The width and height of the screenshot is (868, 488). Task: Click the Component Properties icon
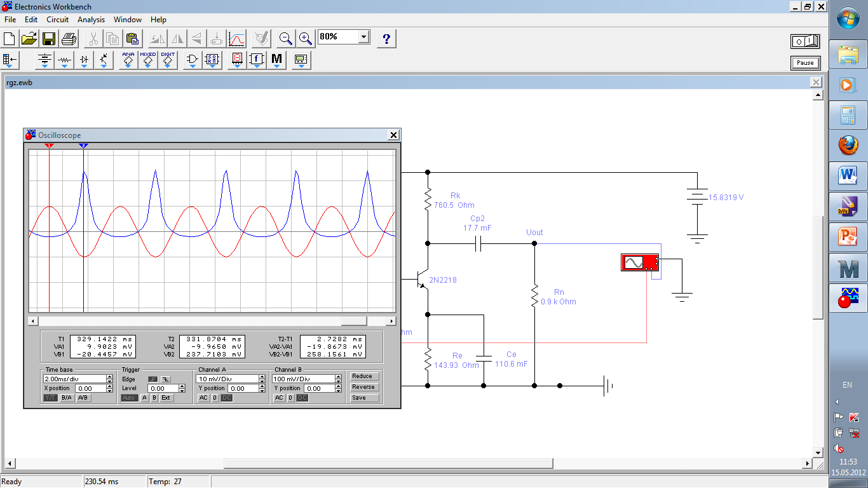(x=261, y=39)
